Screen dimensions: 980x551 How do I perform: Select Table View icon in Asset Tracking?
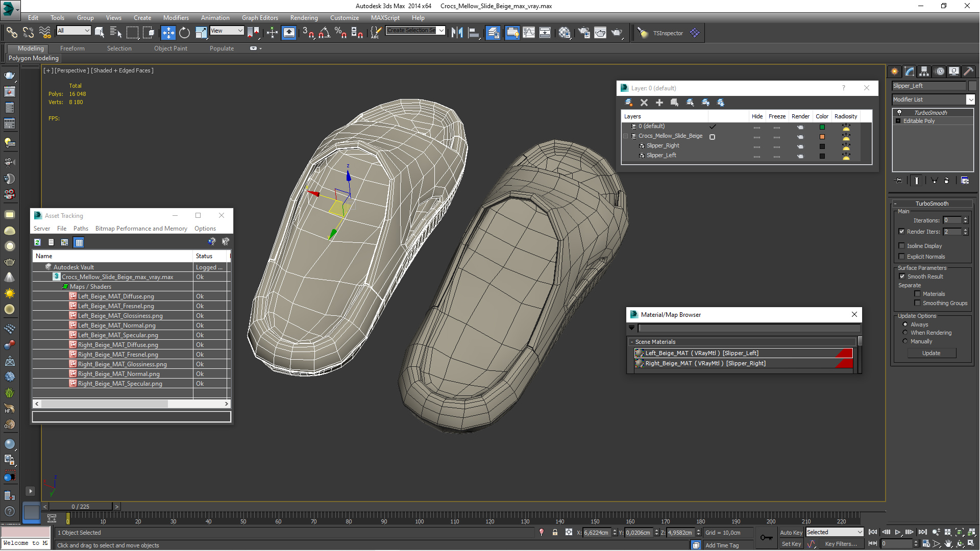point(79,242)
